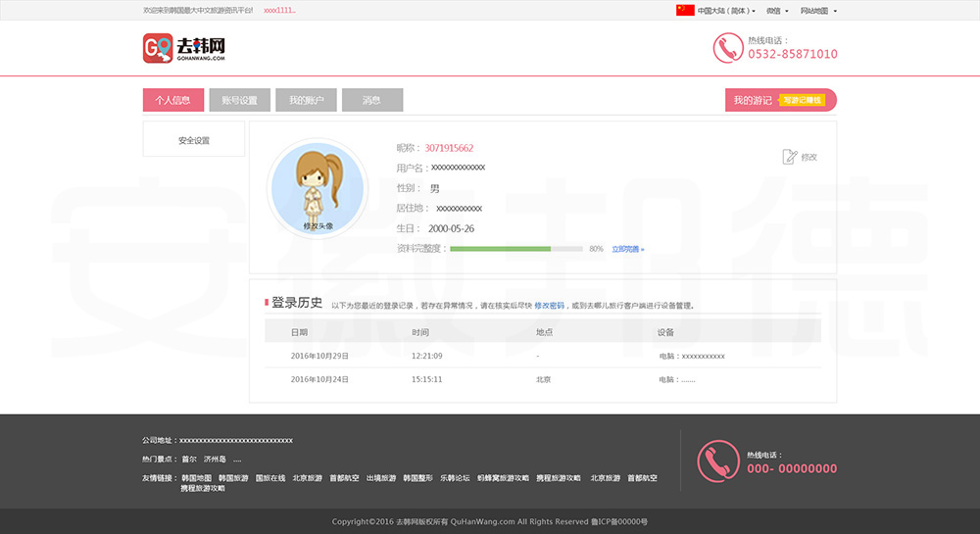The image size is (980, 534).
Task: Click the 修改密码 link
Action: [549, 306]
